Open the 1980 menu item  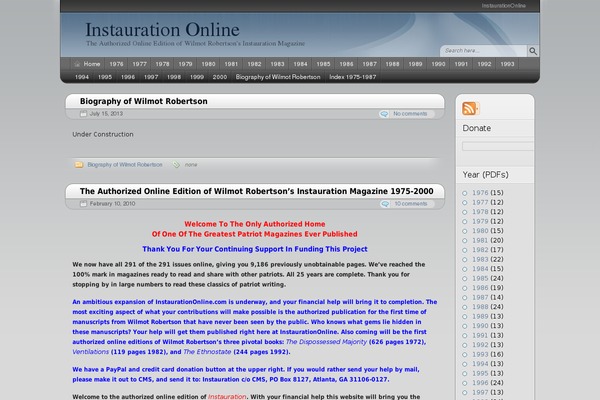pos(208,64)
